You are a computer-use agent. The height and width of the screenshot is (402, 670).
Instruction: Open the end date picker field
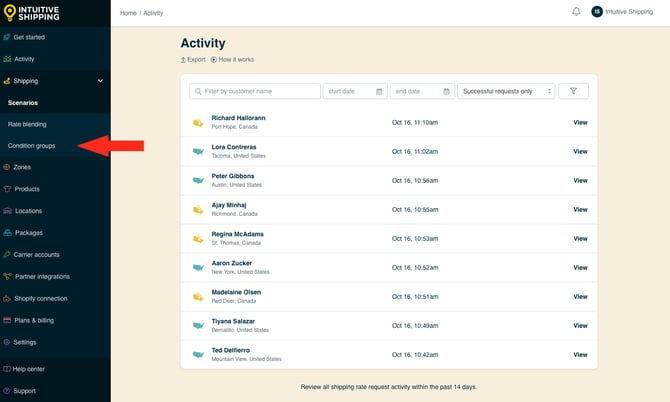pos(422,91)
